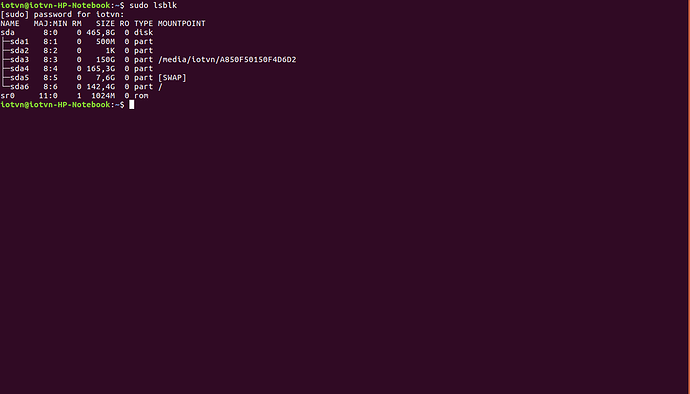Screen dimensions: 690x394
Task: Click the /media/iotvn/A850F50150F4D6D2 mount path
Action: point(227,59)
